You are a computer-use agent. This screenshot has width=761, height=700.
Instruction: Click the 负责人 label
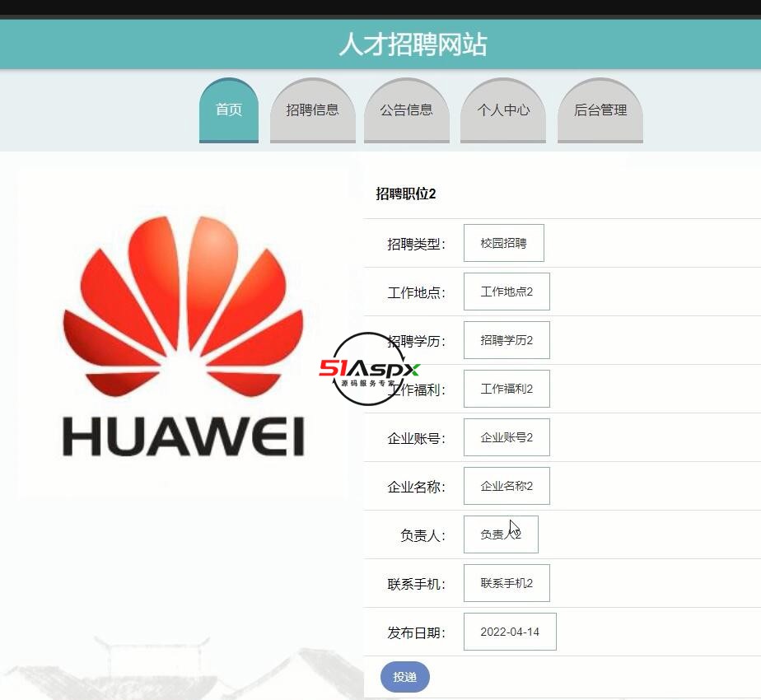point(423,535)
